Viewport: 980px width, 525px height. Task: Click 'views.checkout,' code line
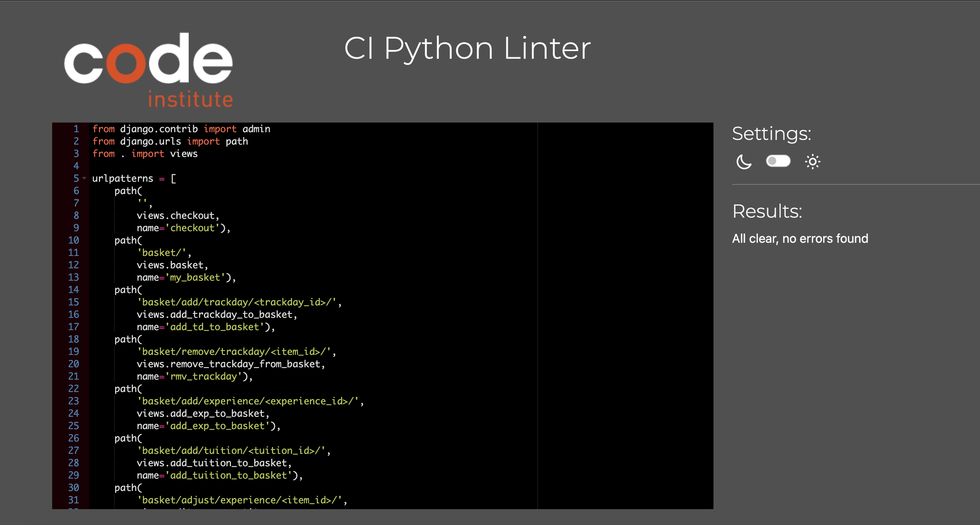tap(178, 215)
